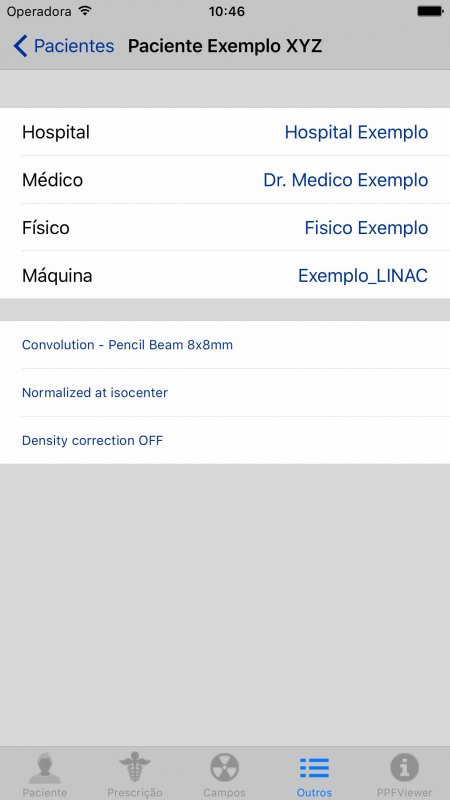Viewport: 450px width, 800px height.
Task: Tap the Fisico Exemplo value
Action: (x=366, y=228)
